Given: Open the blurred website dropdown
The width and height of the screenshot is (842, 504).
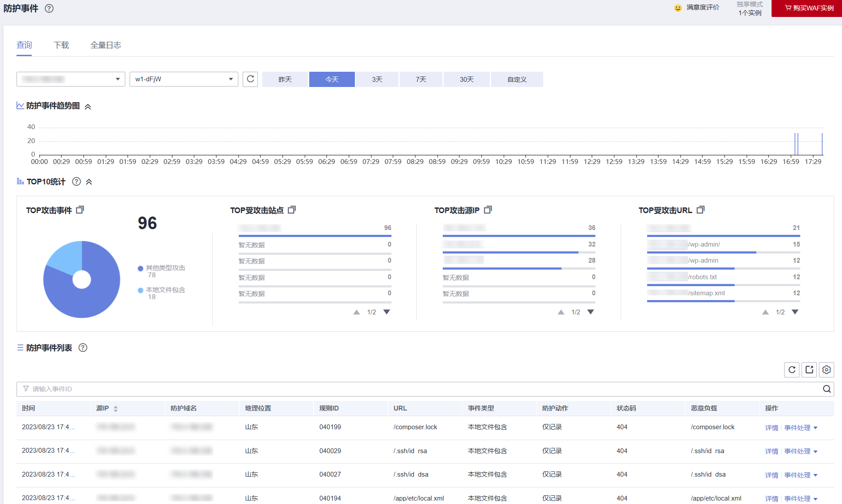Looking at the screenshot, I should [x=71, y=79].
